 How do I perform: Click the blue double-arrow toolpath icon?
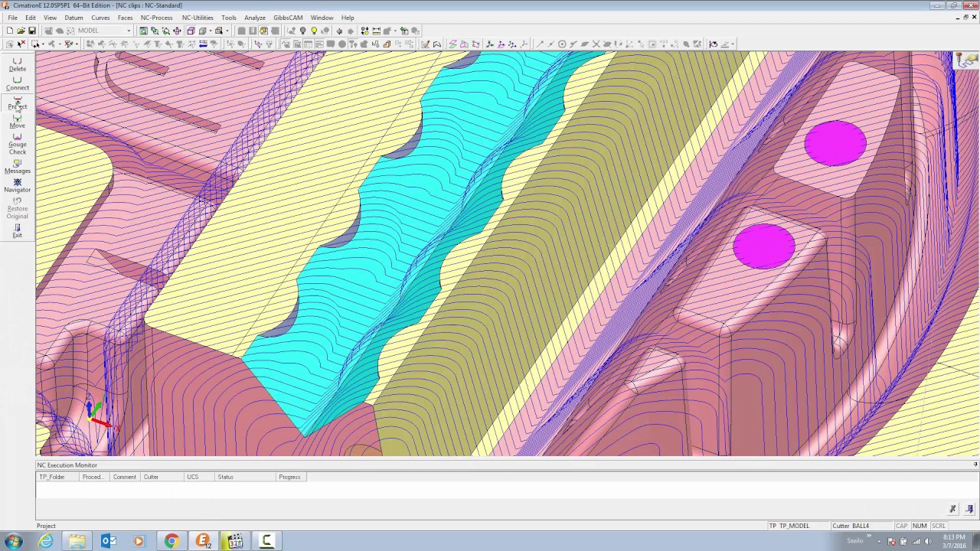tap(203, 44)
